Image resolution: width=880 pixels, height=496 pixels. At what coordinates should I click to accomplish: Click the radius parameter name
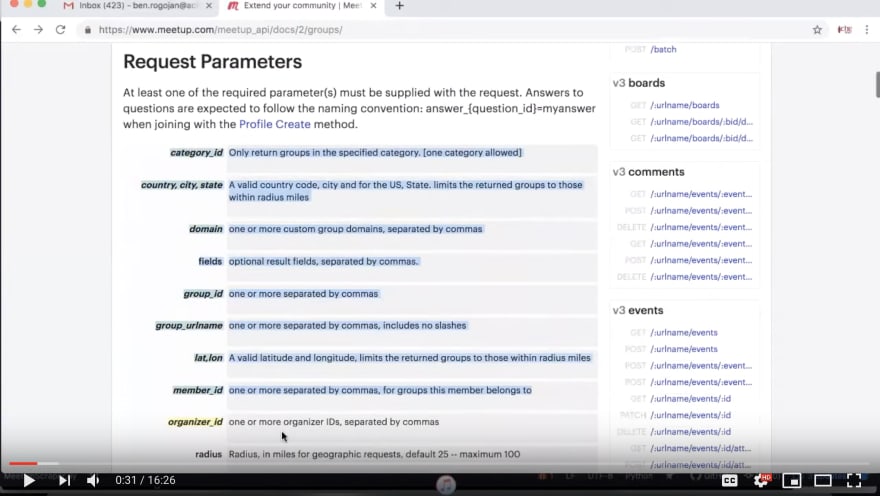[x=208, y=454]
